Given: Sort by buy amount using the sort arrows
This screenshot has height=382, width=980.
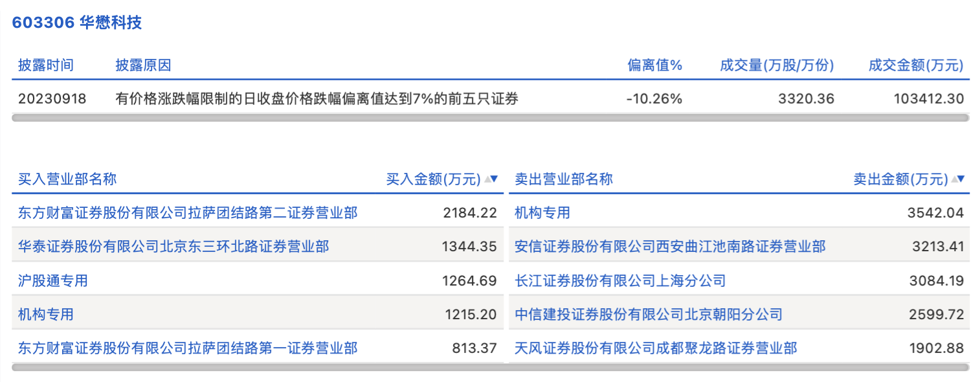Looking at the screenshot, I should (491, 179).
